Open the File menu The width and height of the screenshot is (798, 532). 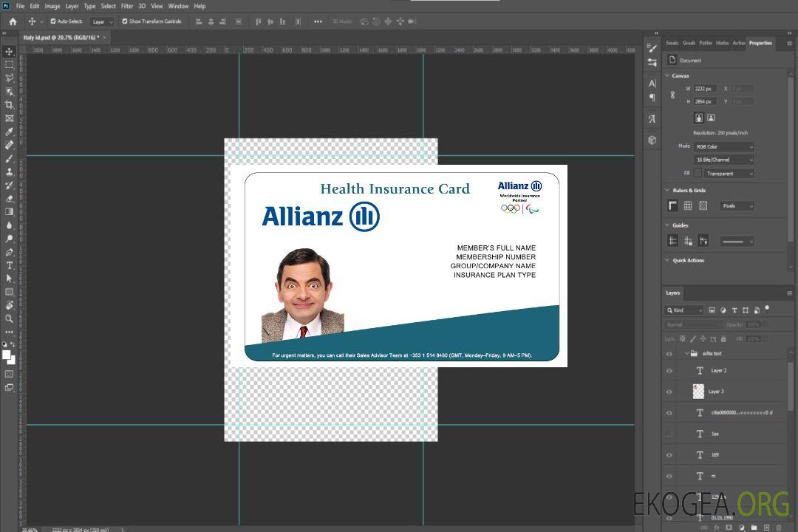point(21,6)
